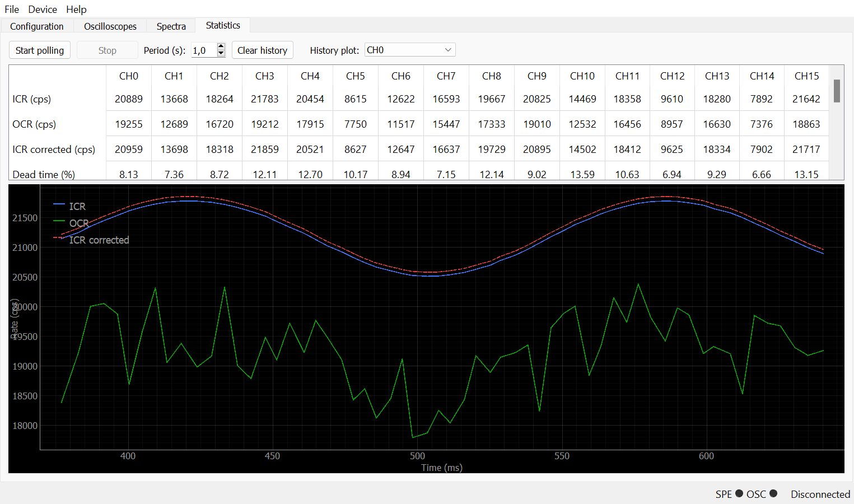This screenshot has height=504, width=854.
Task: Click the 21500 tick on rate axis
Action: click(25, 218)
